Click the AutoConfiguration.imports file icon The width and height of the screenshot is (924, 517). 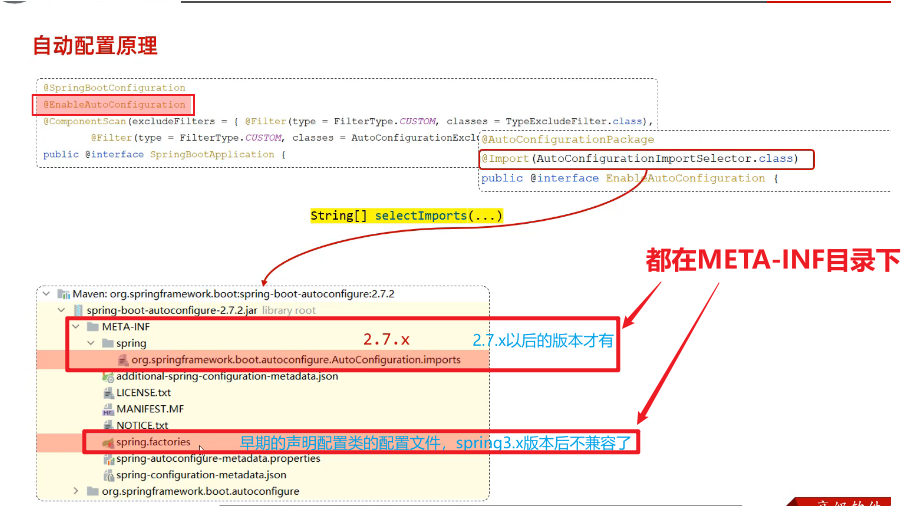click(x=123, y=359)
